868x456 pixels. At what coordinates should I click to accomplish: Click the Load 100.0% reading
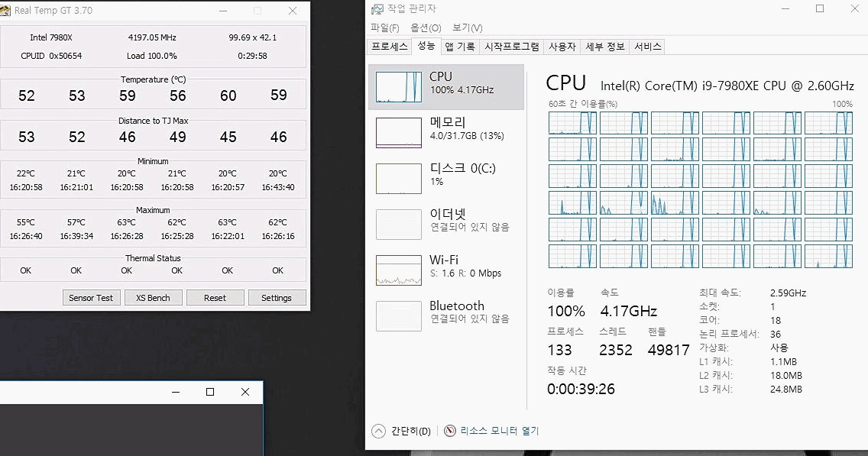pyautogui.click(x=152, y=56)
